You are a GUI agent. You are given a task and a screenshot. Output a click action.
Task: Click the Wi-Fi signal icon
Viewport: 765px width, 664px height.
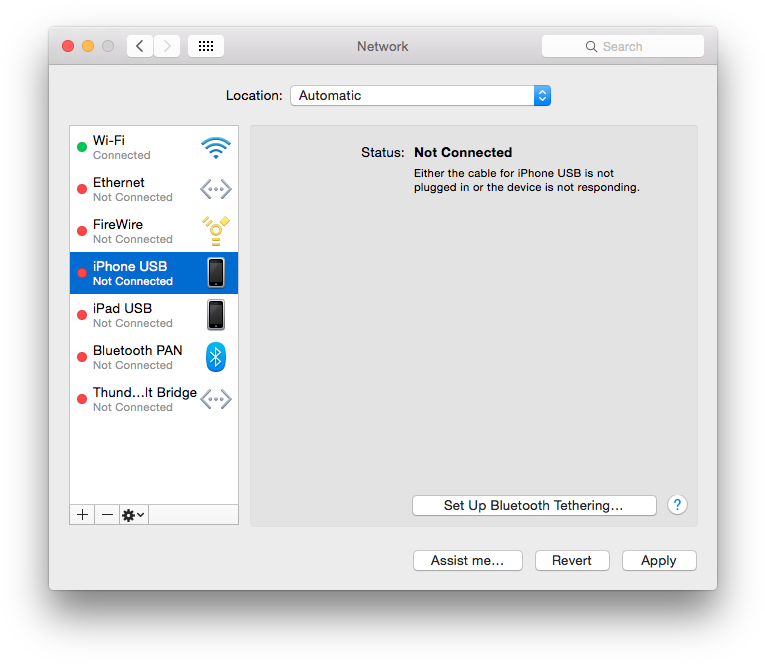coord(216,148)
